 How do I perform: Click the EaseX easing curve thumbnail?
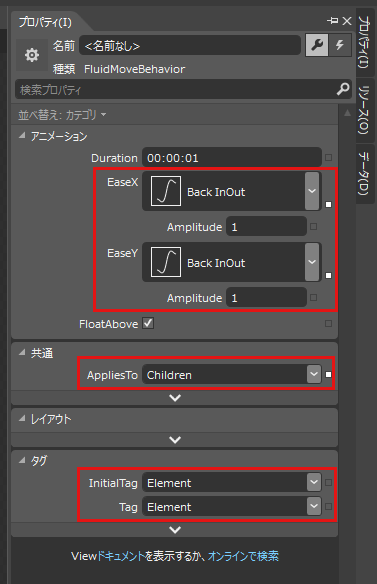click(166, 191)
